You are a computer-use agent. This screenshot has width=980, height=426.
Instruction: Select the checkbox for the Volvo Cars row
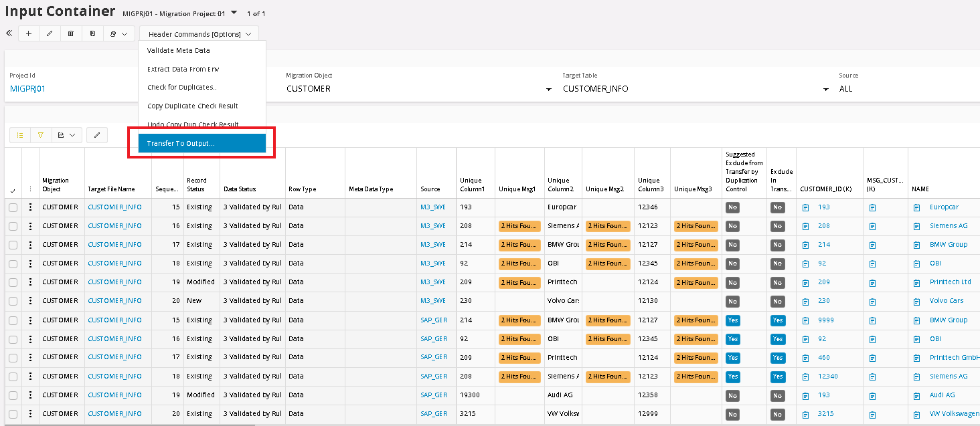click(x=13, y=301)
